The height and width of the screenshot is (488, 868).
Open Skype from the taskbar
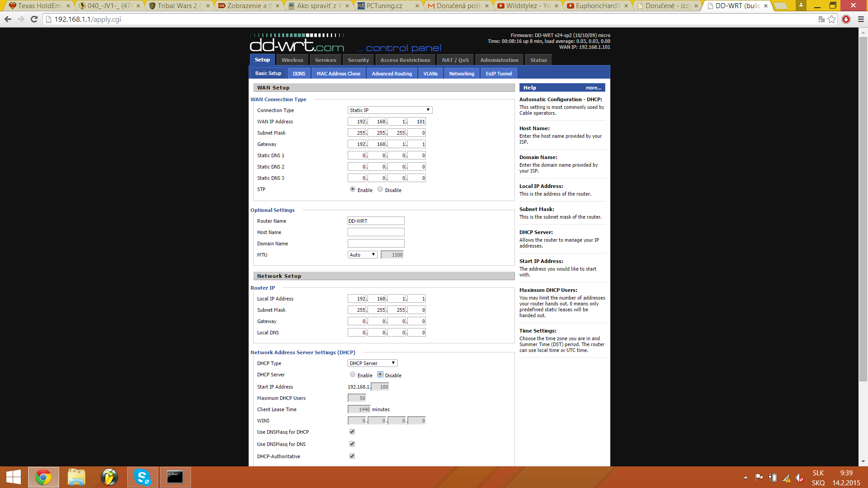coord(142,477)
